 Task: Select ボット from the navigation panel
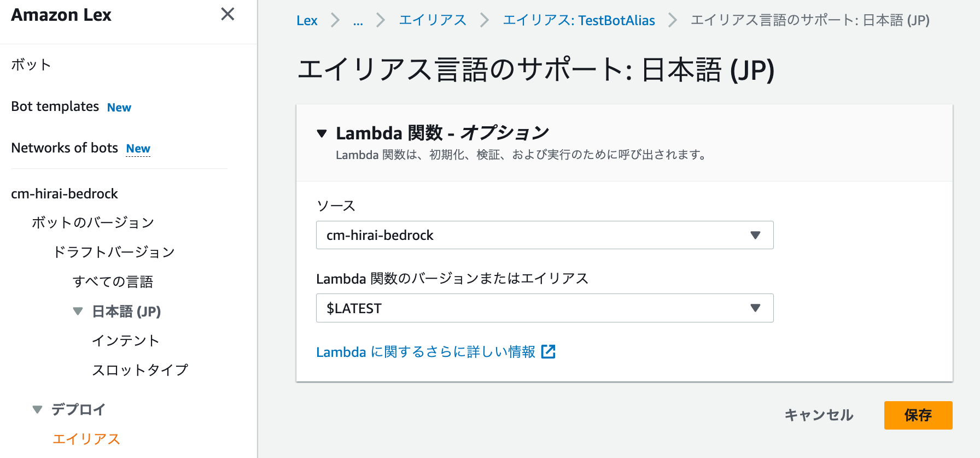30,64
